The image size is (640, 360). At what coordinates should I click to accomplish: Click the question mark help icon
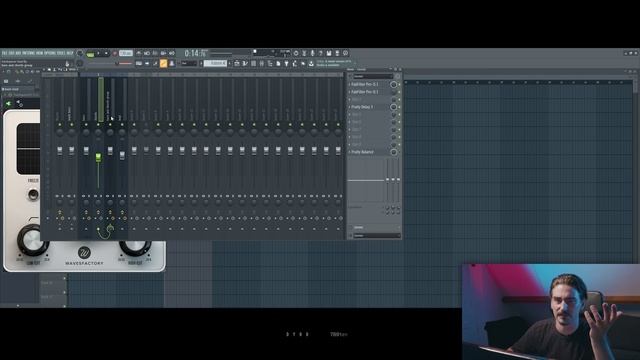click(x=321, y=53)
